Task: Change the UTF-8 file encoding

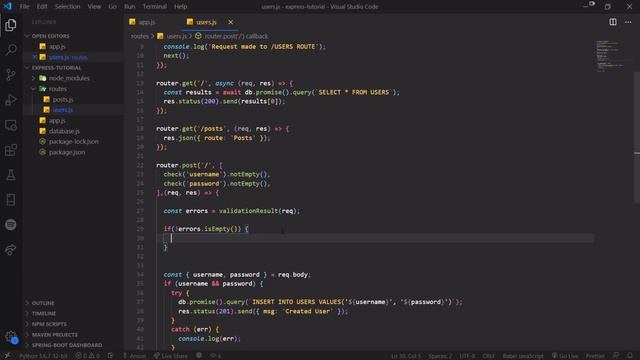Action: point(467,356)
